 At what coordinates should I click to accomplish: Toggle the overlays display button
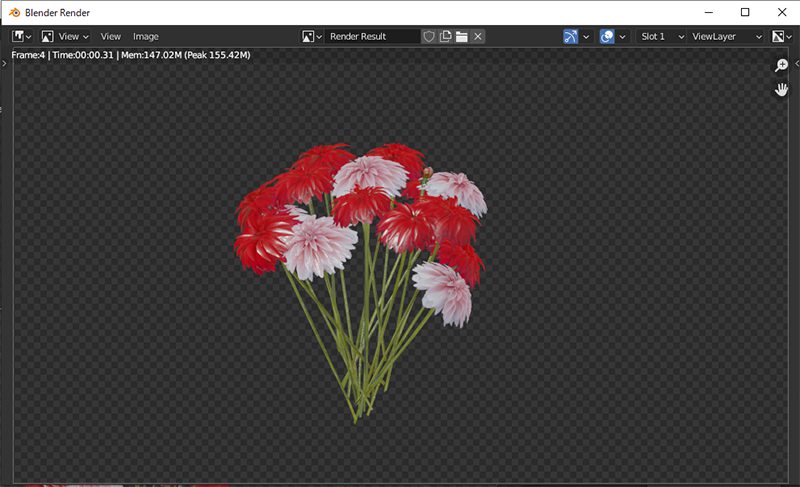pos(607,36)
